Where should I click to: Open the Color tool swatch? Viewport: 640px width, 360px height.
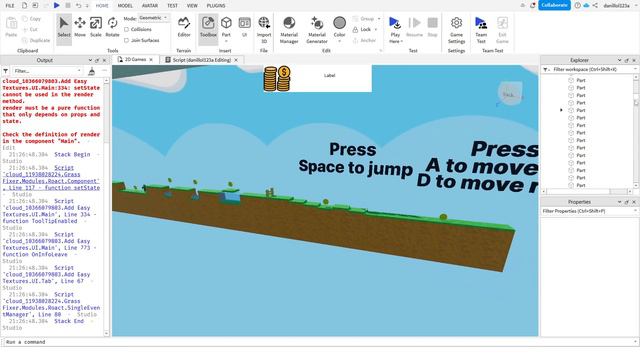(339, 23)
